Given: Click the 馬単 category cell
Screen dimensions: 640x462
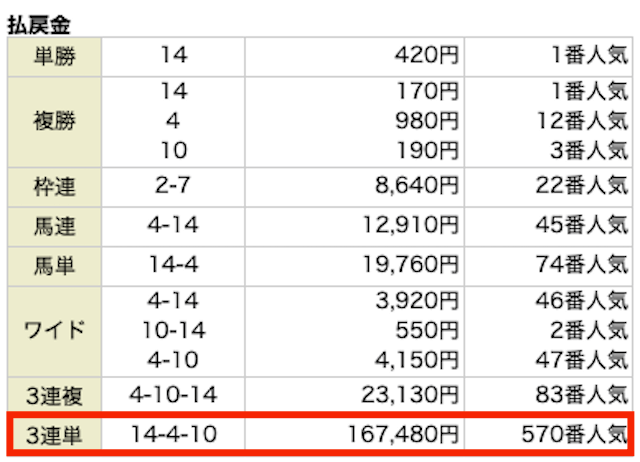Looking at the screenshot, I should (54, 266).
